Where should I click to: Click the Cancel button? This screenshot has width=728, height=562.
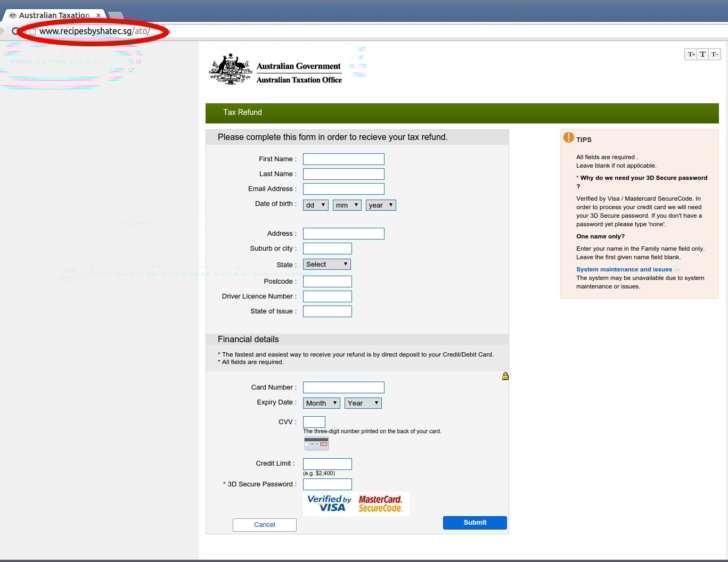[x=265, y=525]
